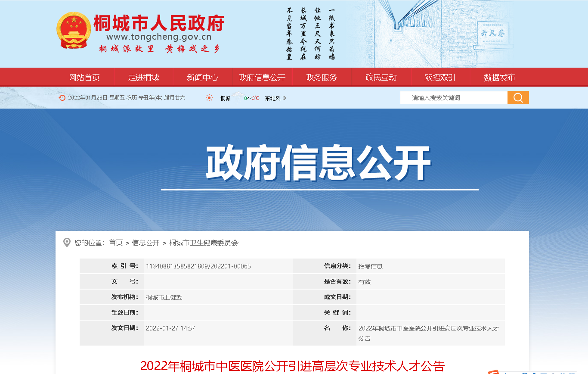The image size is (588, 374).
Task: Click the large 政府信息公开 banner heading
Action: click(319, 163)
